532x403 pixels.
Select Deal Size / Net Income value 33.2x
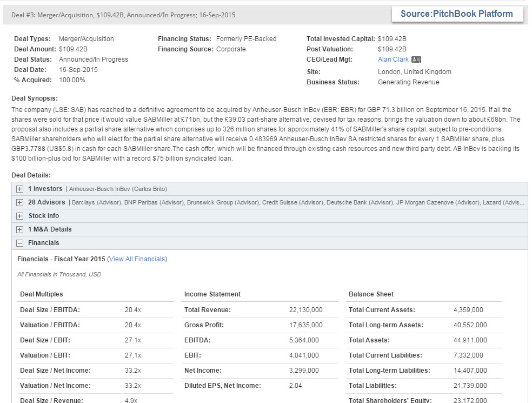click(x=133, y=371)
